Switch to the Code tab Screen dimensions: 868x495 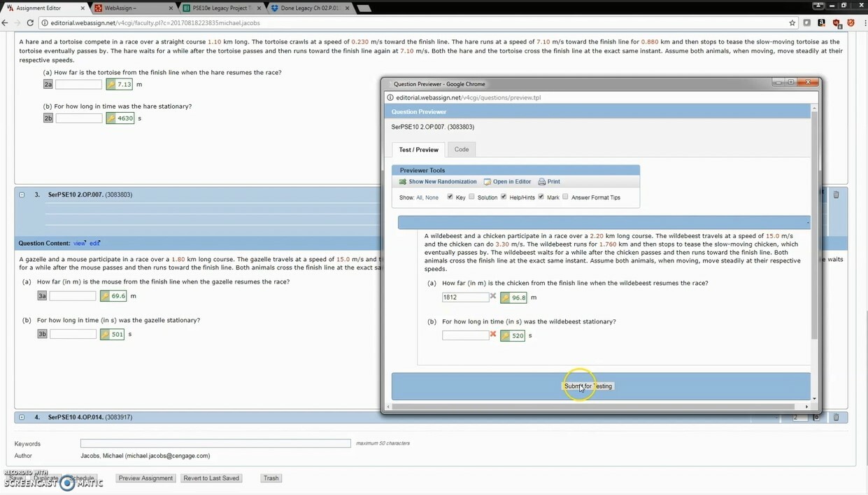461,149
